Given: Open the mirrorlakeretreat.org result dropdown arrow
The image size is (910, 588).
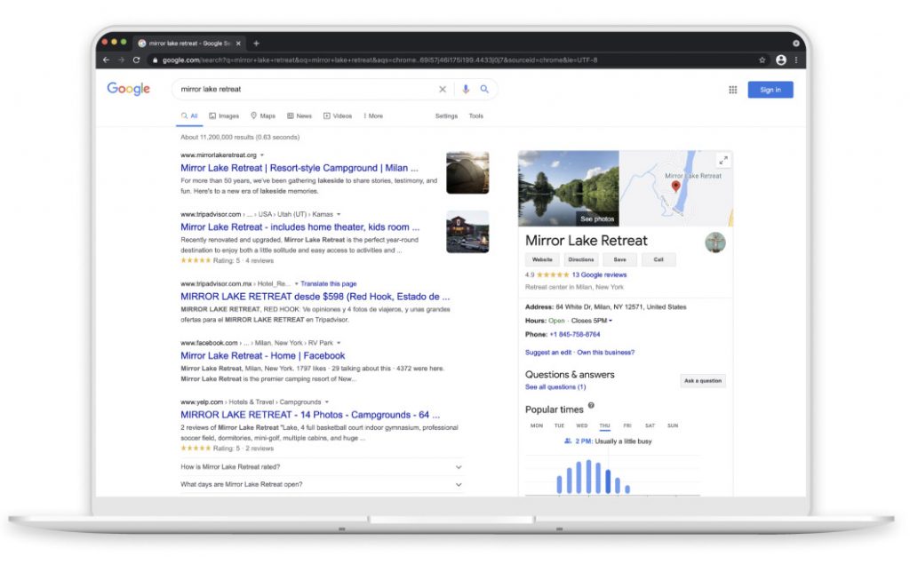Looking at the screenshot, I should pos(262,155).
